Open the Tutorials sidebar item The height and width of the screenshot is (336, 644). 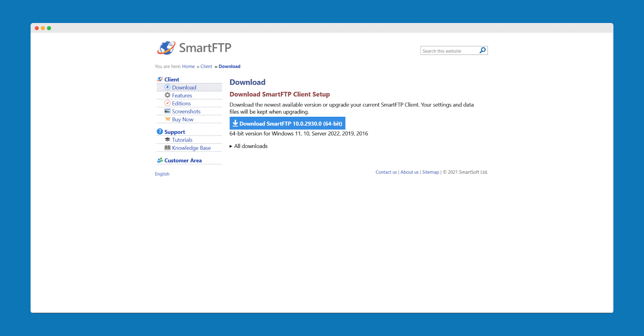pos(182,140)
